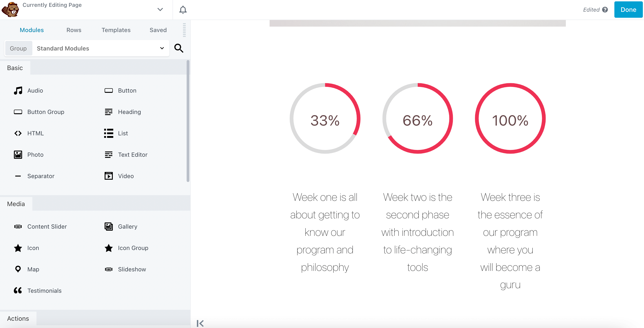The height and width of the screenshot is (328, 644).
Task: Collapse the Basic modules section
Action: [x=15, y=68]
